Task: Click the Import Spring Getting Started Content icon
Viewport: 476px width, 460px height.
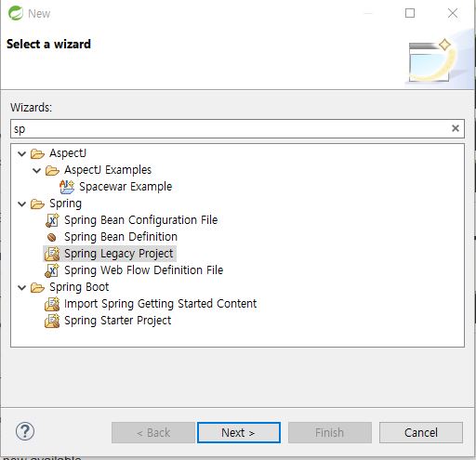Action: [x=52, y=304]
